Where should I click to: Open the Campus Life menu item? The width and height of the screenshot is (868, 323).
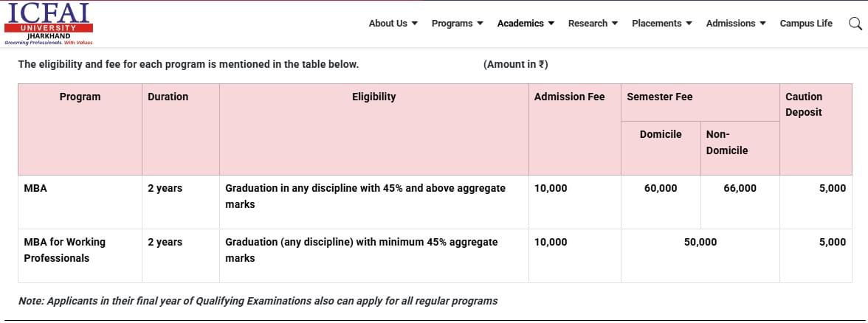[806, 24]
